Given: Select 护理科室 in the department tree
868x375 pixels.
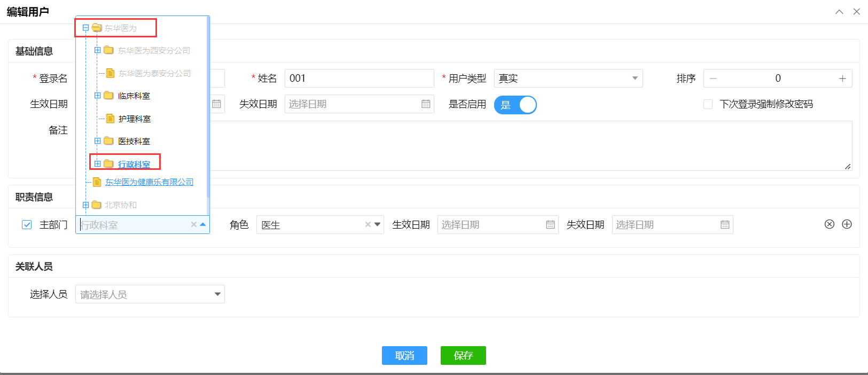Looking at the screenshot, I should click(135, 119).
